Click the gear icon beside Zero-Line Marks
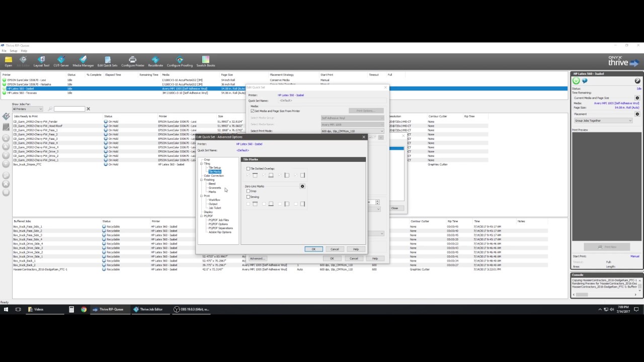The width and height of the screenshot is (644, 362). point(302,187)
